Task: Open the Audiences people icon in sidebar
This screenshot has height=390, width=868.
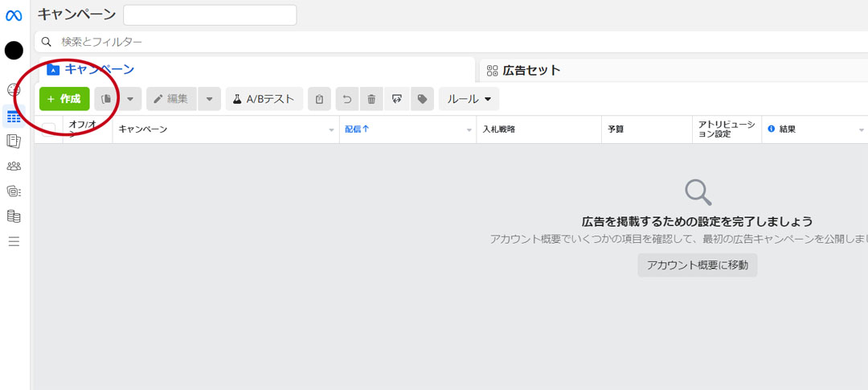Action: 14,166
